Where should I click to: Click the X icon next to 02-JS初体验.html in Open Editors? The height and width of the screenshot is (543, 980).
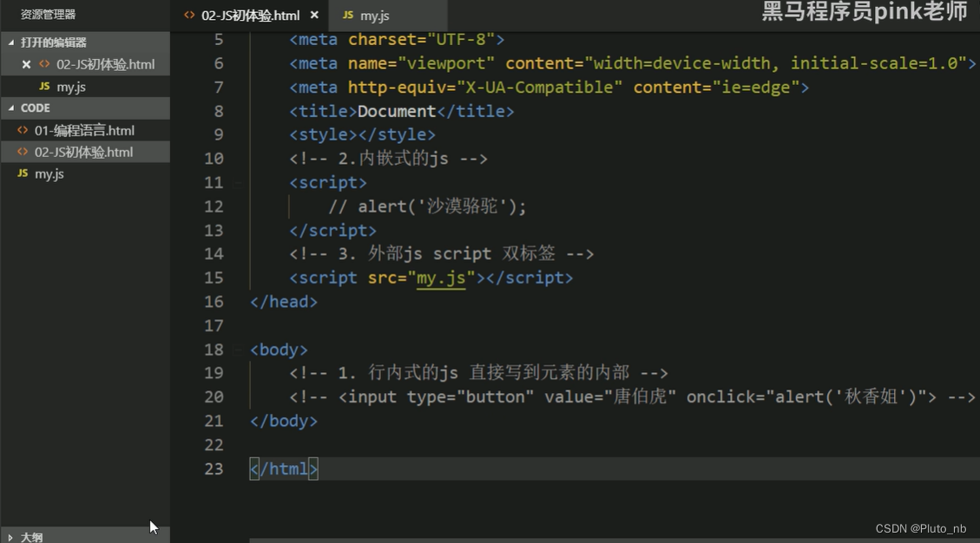pyautogui.click(x=26, y=63)
